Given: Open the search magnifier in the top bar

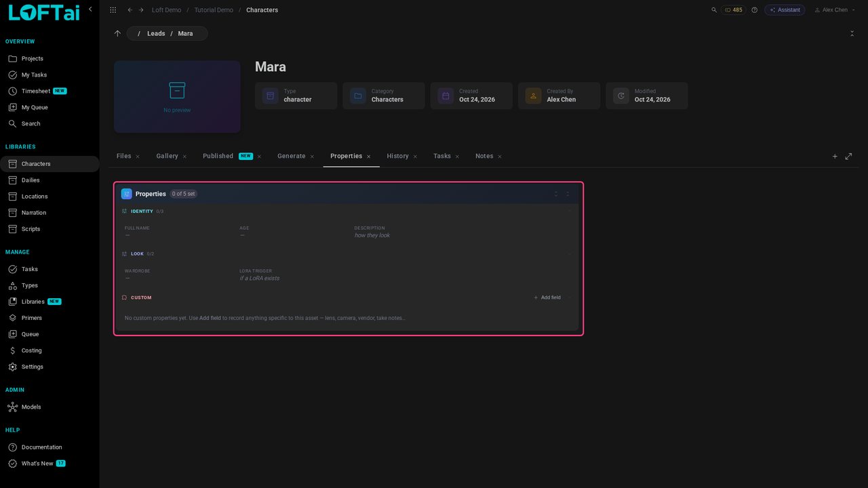Looking at the screenshot, I should tap(714, 10).
